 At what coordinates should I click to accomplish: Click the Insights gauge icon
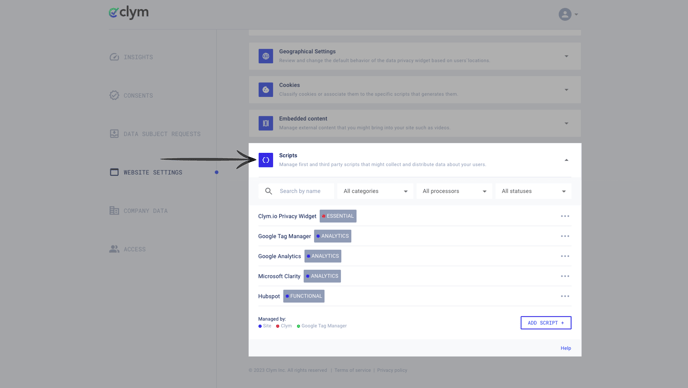[114, 57]
